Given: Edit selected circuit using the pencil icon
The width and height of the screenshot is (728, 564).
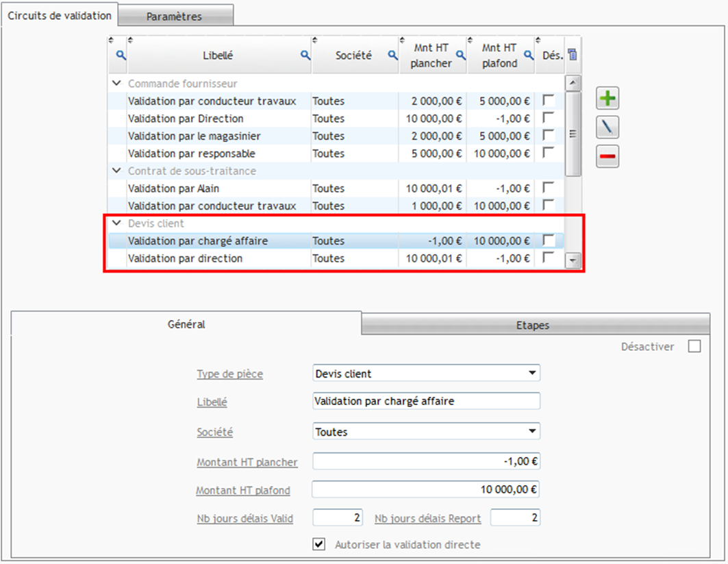Looking at the screenshot, I should pyautogui.click(x=607, y=127).
